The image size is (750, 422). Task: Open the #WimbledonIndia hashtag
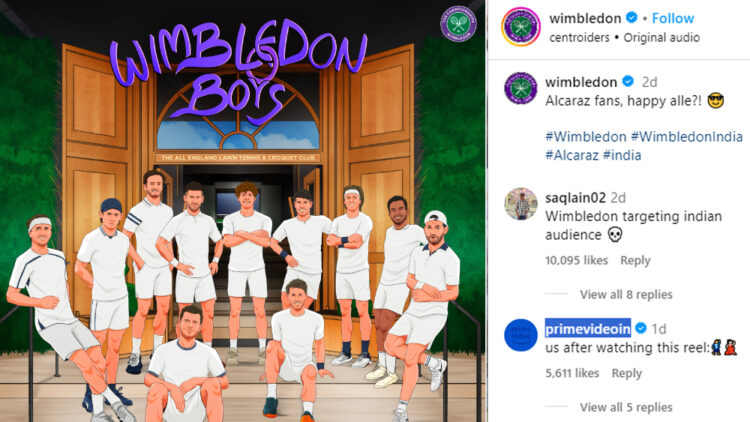(x=686, y=137)
